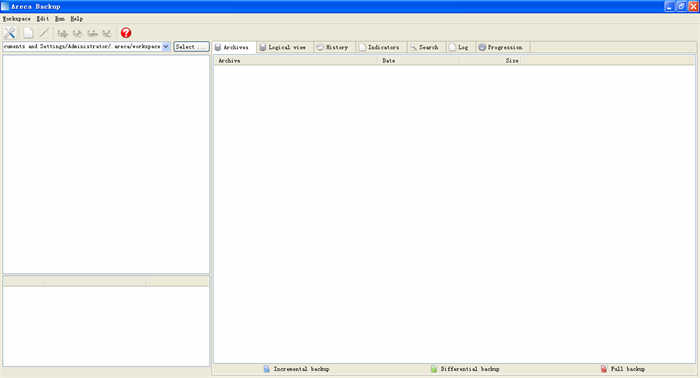Switch to the History tab
This screenshot has width=700, height=378.
pos(333,47)
